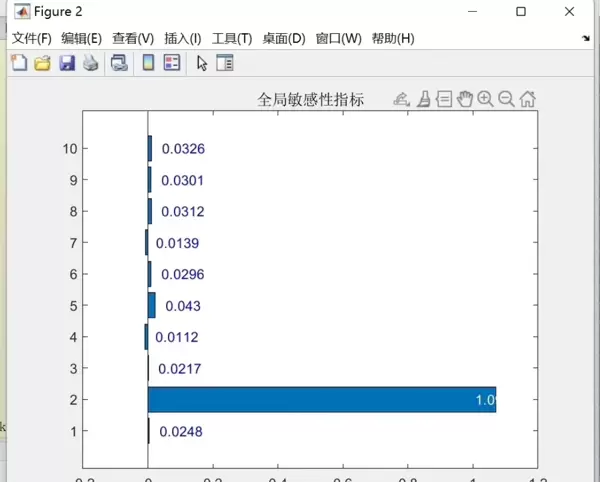
Task: Open the Property Inspector icon
Action: click(x=225, y=63)
